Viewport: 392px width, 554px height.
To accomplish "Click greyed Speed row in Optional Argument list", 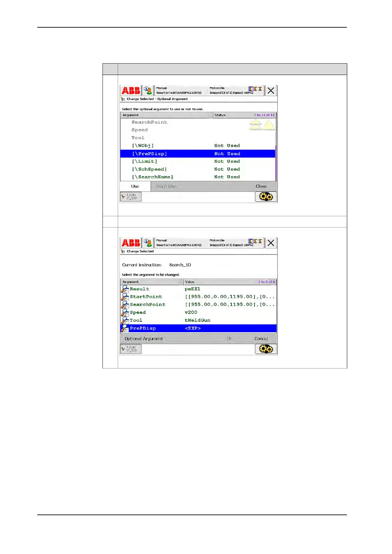I will [140, 130].
